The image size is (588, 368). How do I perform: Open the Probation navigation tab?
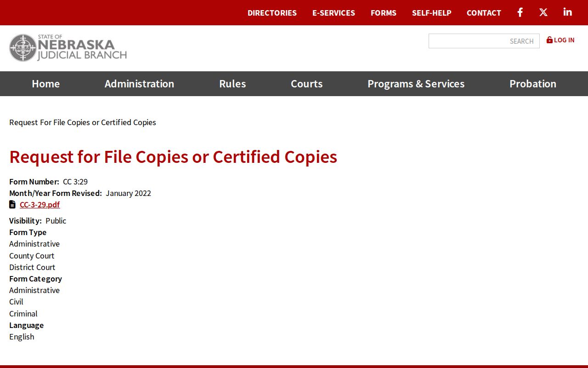coord(533,84)
